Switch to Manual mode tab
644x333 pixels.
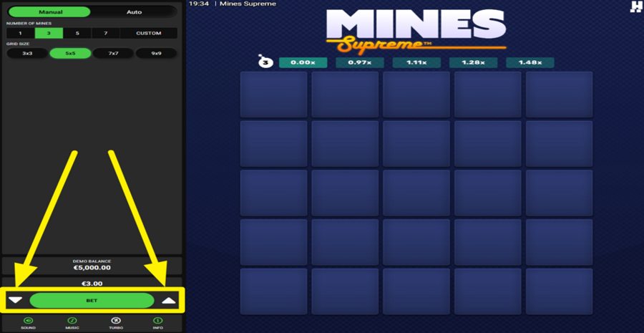pos(49,12)
